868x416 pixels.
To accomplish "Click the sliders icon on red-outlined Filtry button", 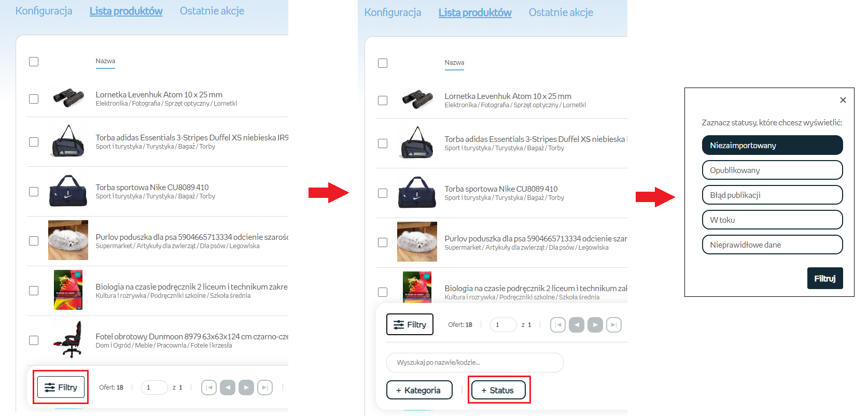I will tap(50, 388).
